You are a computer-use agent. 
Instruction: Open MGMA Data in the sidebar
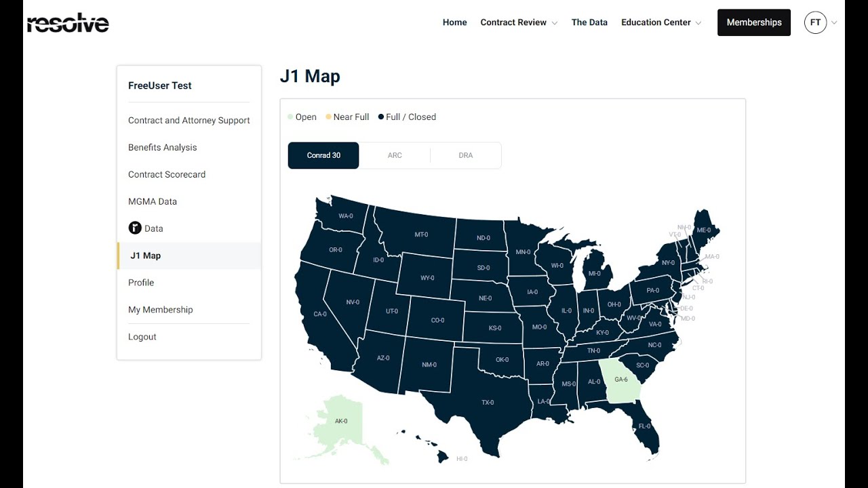[153, 202]
